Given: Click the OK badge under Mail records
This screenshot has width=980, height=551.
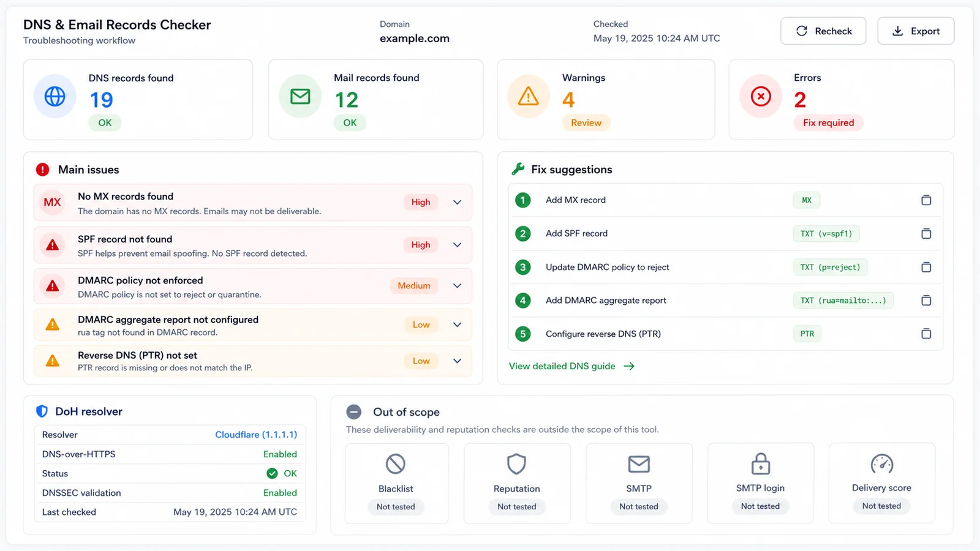Looking at the screenshot, I should 350,122.
